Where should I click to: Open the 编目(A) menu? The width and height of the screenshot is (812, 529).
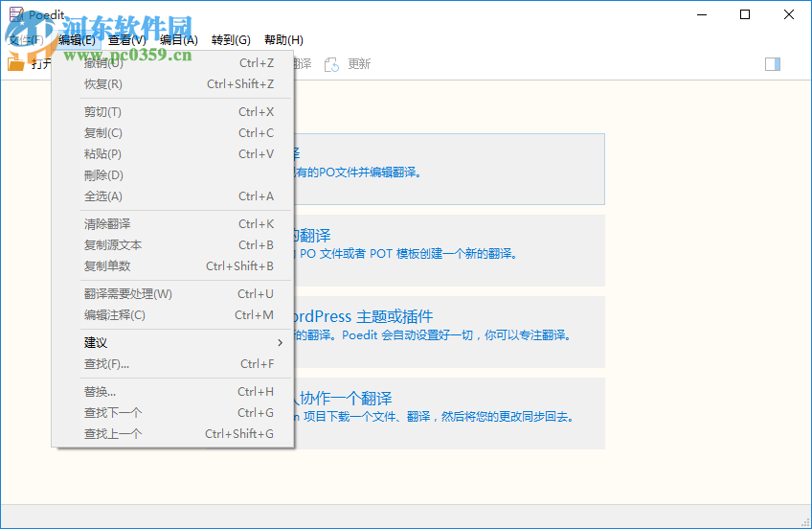click(x=179, y=40)
